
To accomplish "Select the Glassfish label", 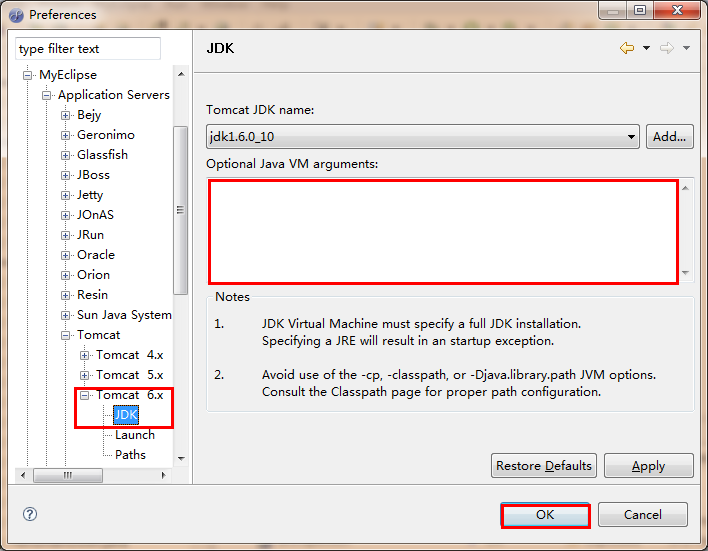I will (102, 154).
